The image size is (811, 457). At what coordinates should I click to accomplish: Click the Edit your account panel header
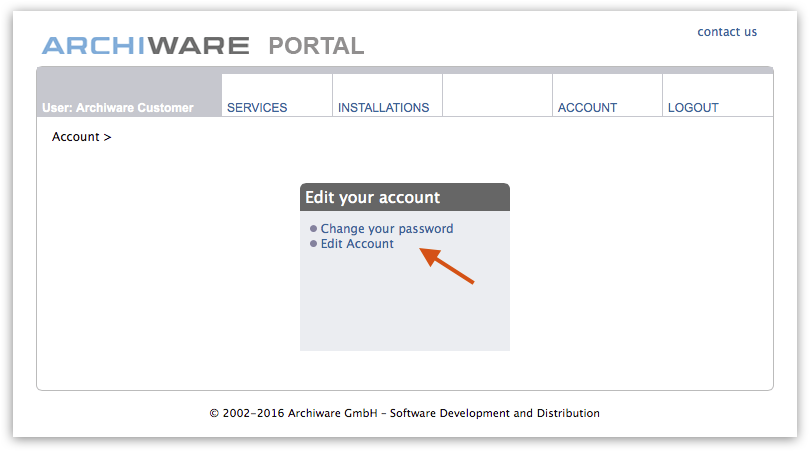(404, 197)
